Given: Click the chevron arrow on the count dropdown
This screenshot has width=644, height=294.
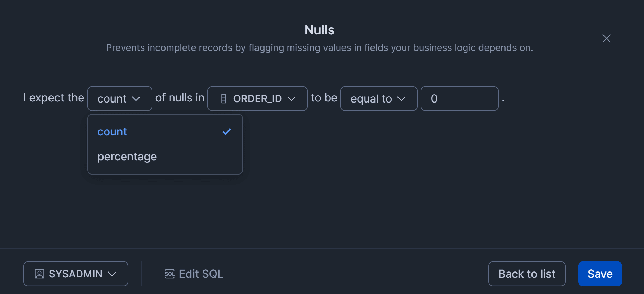Looking at the screenshot, I should (x=136, y=99).
